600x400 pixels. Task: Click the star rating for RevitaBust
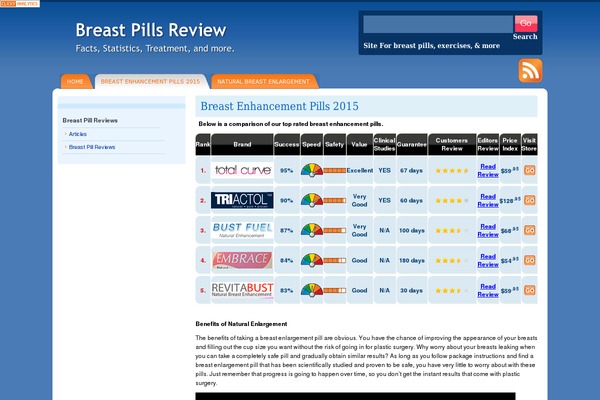[452, 290]
